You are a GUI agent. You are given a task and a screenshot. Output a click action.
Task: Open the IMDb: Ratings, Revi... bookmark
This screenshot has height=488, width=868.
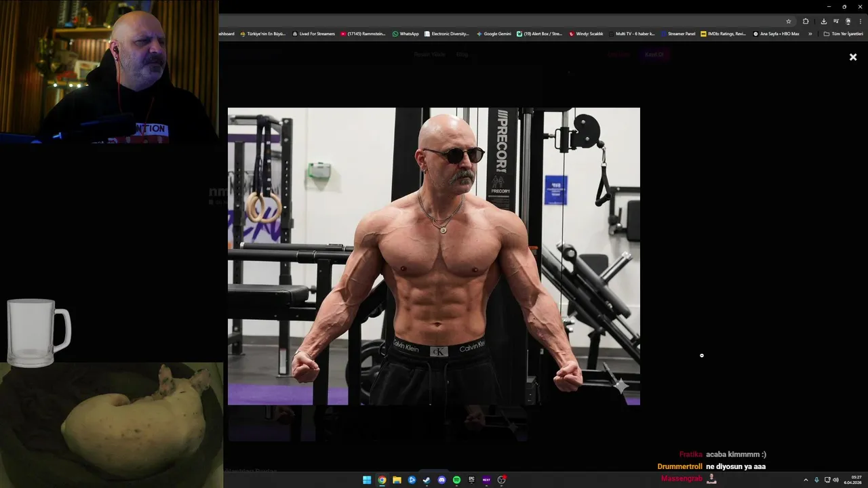[x=724, y=34]
